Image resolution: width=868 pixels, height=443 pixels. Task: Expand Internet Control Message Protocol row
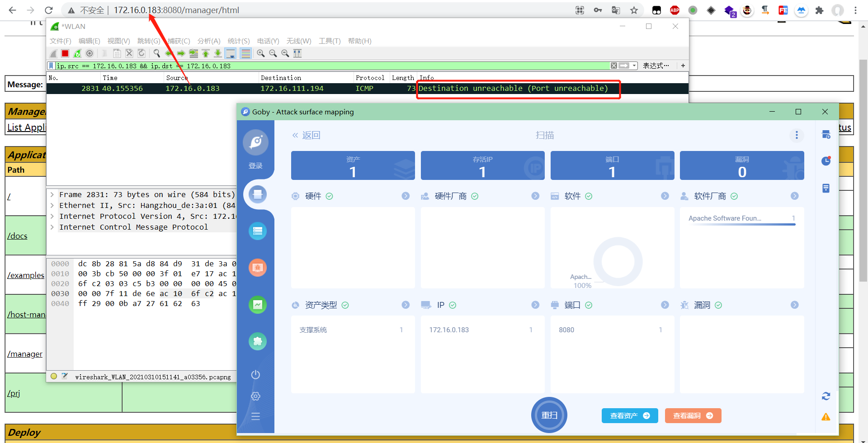pos(52,227)
